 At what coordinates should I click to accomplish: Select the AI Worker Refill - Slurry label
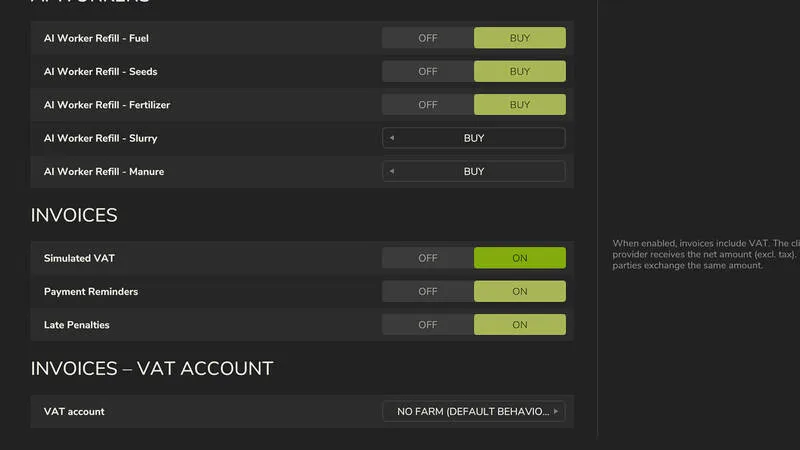(101, 138)
